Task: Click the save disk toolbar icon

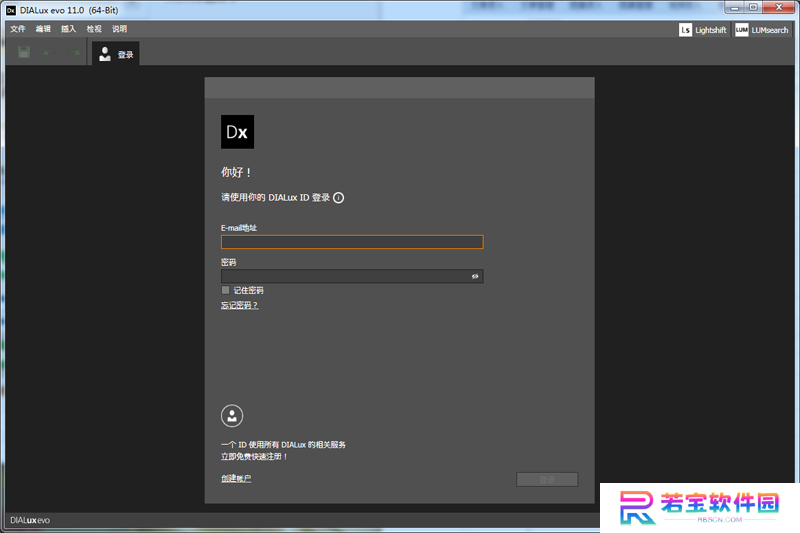Action: 24,52
